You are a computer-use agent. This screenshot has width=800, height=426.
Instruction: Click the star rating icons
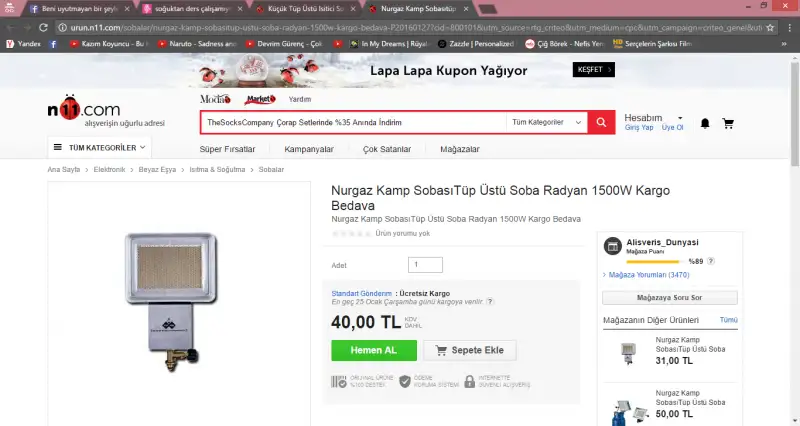click(352, 234)
